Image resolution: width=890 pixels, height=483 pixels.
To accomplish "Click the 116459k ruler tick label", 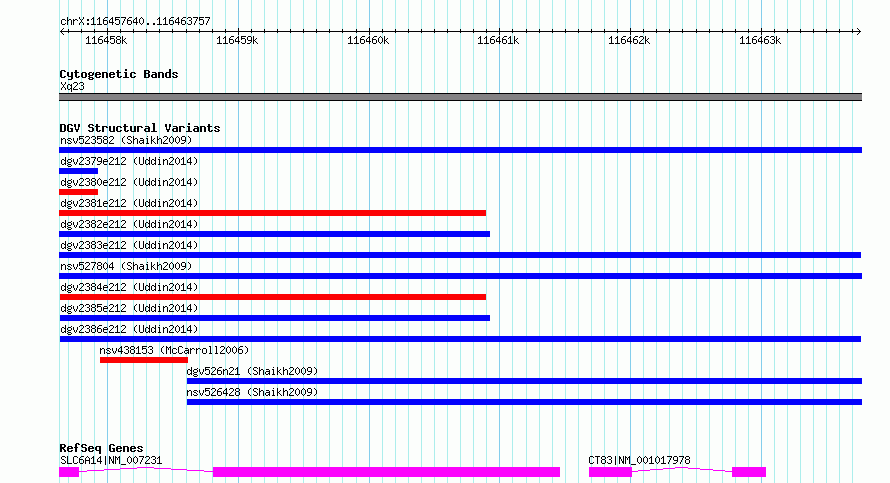I will pyautogui.click(x=237, y=40).
